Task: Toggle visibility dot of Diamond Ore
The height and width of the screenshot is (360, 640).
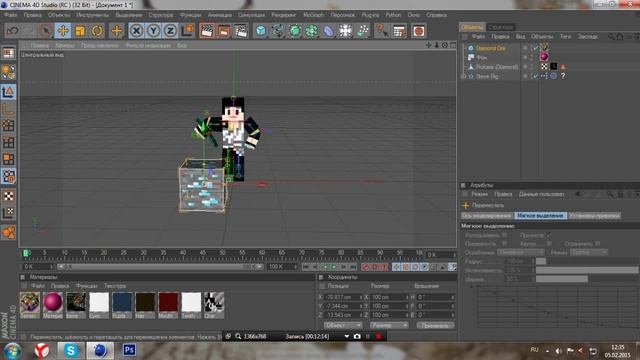Action: click(x=525, y=48)
